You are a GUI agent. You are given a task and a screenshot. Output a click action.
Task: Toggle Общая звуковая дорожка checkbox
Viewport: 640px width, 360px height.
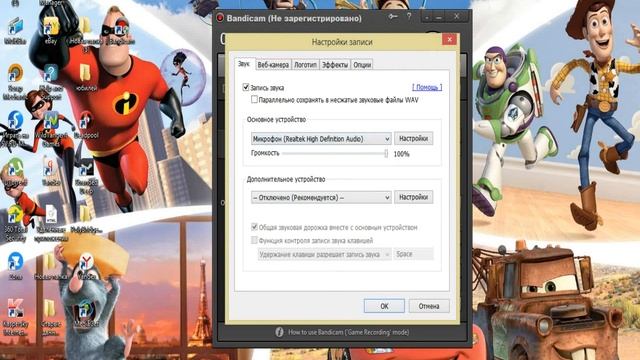(x=254, y=227)
